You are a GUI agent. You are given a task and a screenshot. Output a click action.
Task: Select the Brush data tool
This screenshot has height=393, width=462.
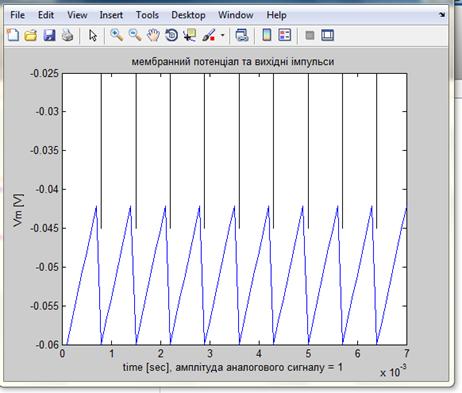click(x=209, y=35)
